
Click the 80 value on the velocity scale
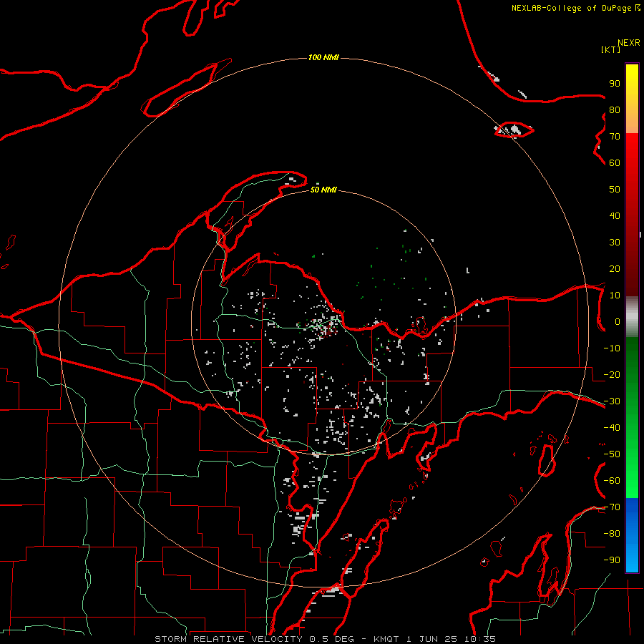coord(615,109)
